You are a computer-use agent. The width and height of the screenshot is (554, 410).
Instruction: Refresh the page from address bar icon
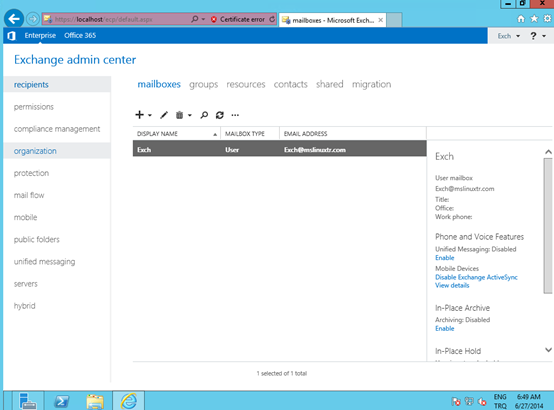pos(272,19)
